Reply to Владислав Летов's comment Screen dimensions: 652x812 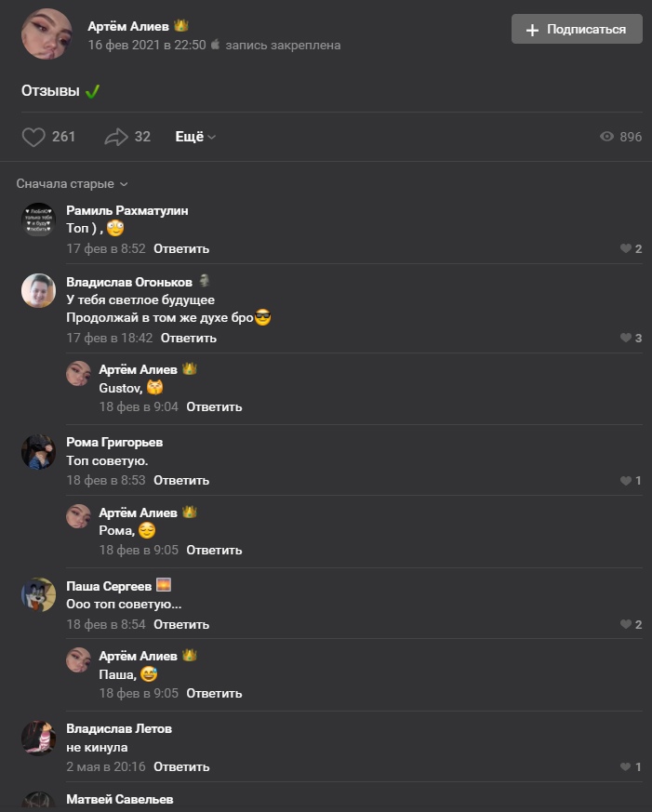tap(181, 767)
